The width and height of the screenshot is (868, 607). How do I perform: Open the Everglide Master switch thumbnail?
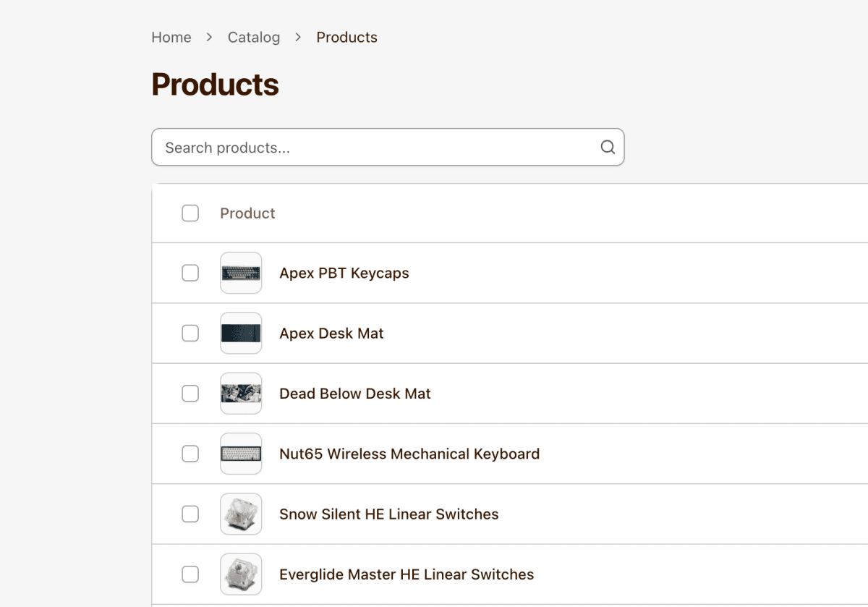[x=241, y=574]
